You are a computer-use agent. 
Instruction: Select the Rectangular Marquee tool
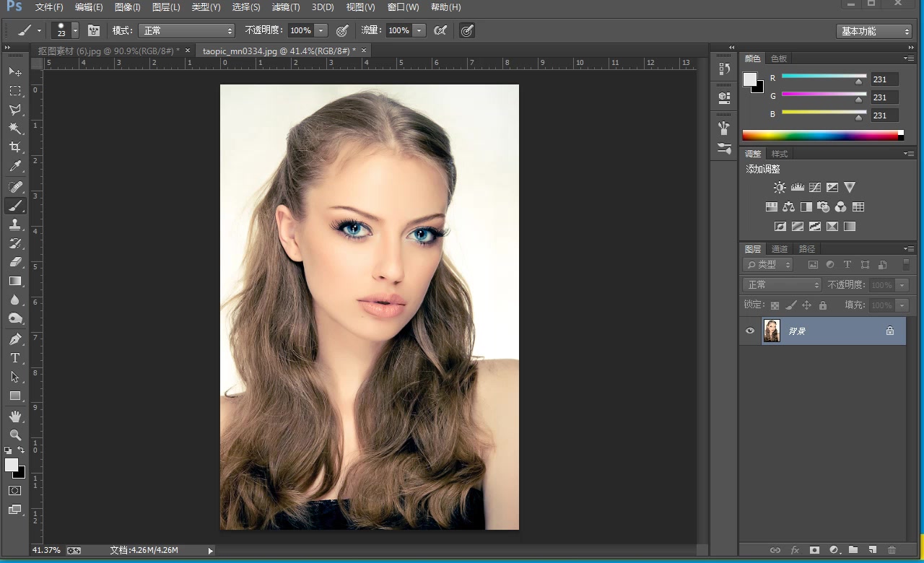point(15,91)
